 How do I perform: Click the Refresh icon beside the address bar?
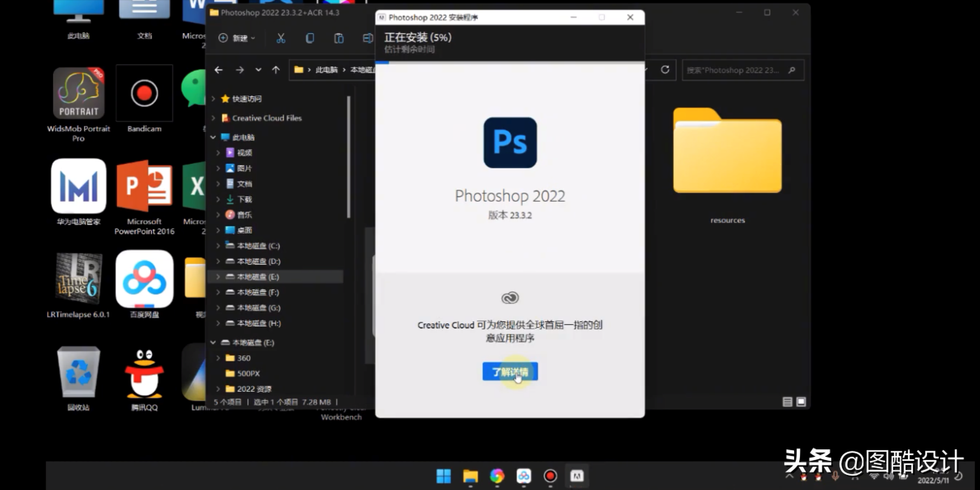665,70
